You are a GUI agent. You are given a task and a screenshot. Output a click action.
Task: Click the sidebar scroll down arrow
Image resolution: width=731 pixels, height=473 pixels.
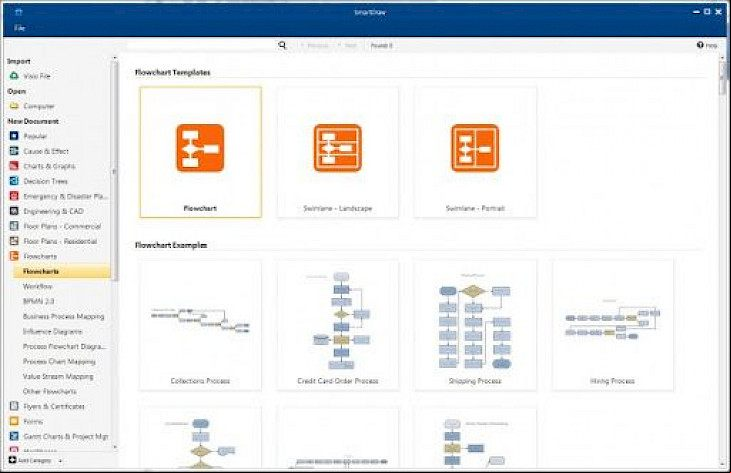coord(115,447)
